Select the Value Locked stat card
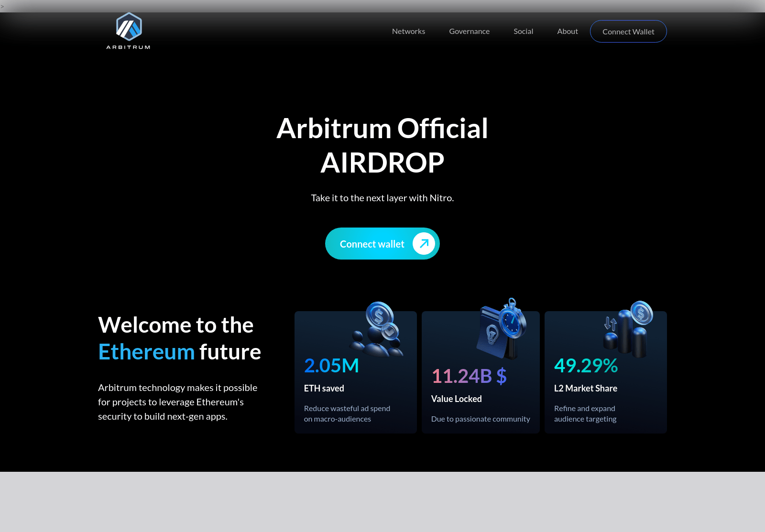This screenshot has height=532, width=765. 481,372
